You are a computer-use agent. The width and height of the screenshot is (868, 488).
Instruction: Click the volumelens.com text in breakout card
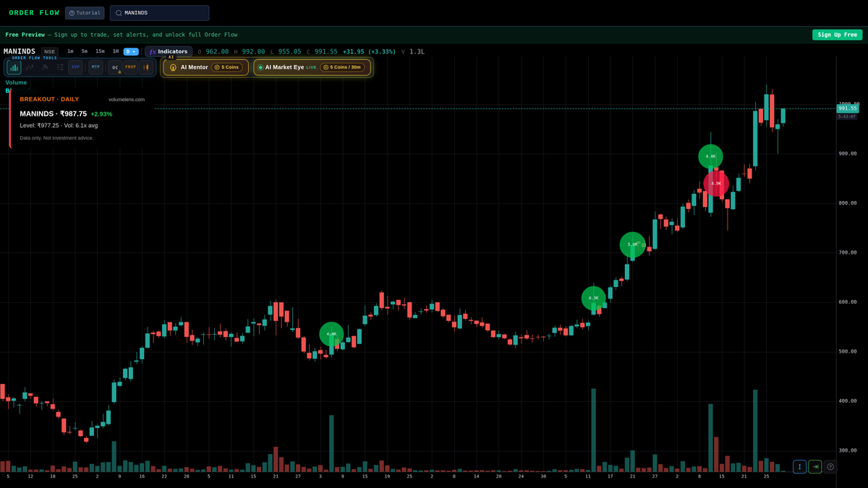pyautogui.click(x=127, y=100)
